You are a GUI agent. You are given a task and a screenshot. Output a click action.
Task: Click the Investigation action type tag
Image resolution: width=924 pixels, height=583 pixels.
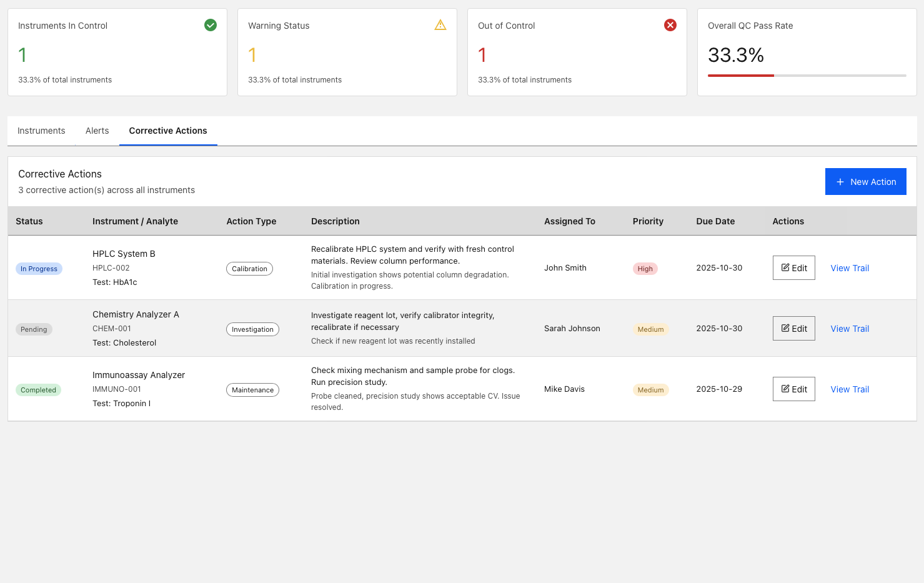(x=252, y=329)
